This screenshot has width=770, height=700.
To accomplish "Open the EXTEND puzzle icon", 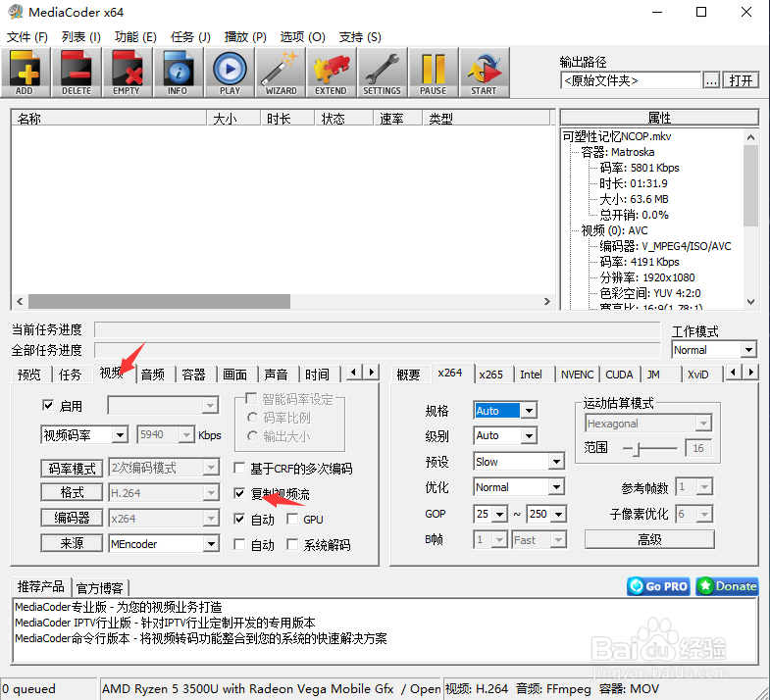I will coord(332,73).
